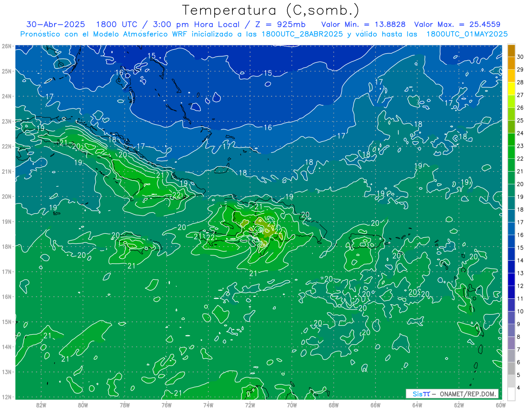Click the legend value '25'
This screenshot has height=411, width=532.
click(520, 120)
